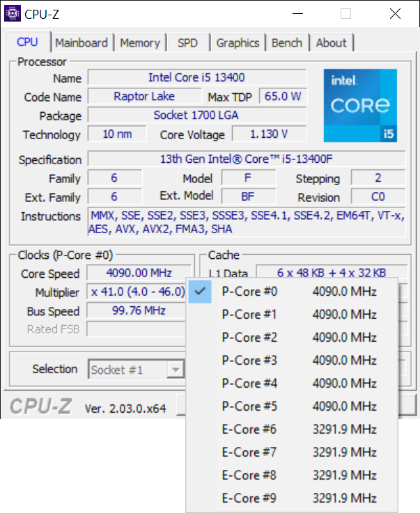Viewport: 420px width, 513px height.
Task: Close the CPU-Z window
Action: click(x=395, y=14)
